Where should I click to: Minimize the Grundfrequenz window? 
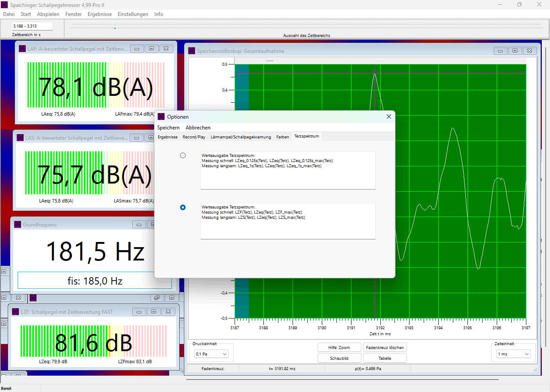point(139,224)
